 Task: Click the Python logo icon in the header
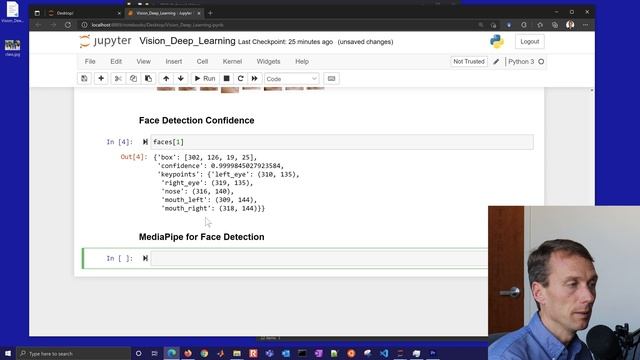(497, 41)
